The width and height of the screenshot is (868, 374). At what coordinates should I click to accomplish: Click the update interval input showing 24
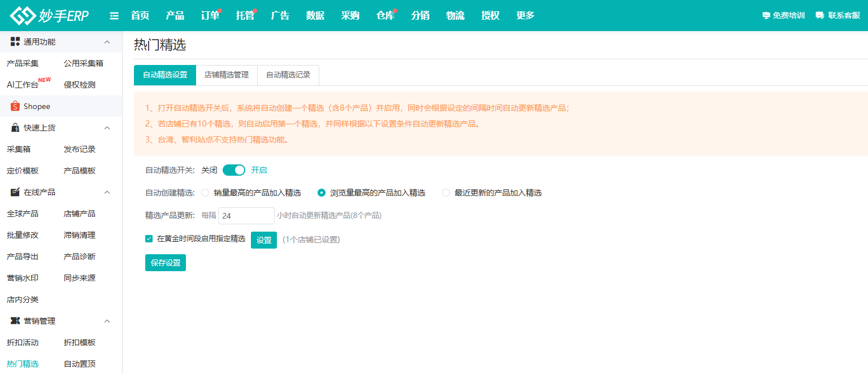[x=246, y=216]
